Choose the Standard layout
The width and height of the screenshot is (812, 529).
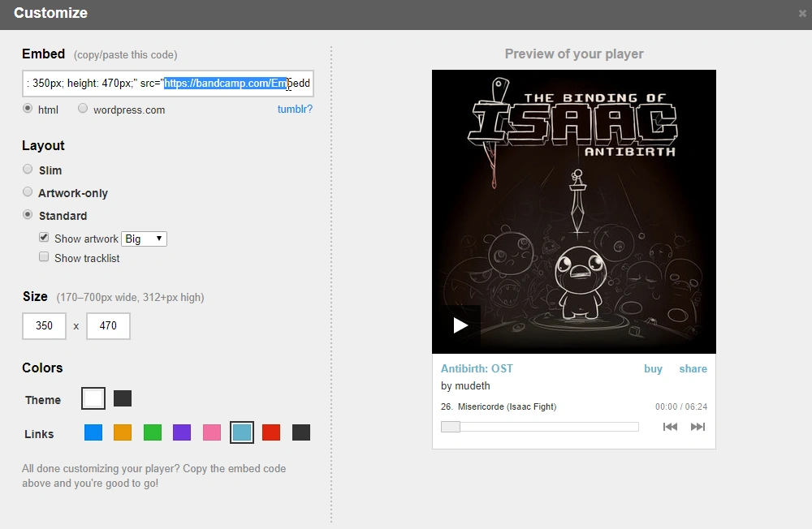28,215
